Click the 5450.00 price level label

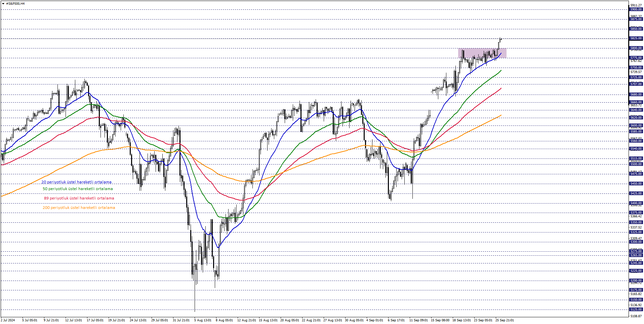636,184
